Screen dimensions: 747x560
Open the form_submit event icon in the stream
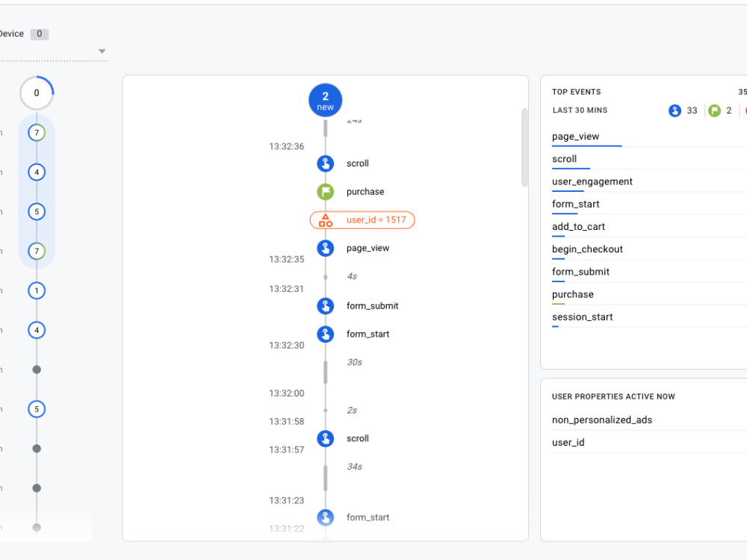pos(326,305)
